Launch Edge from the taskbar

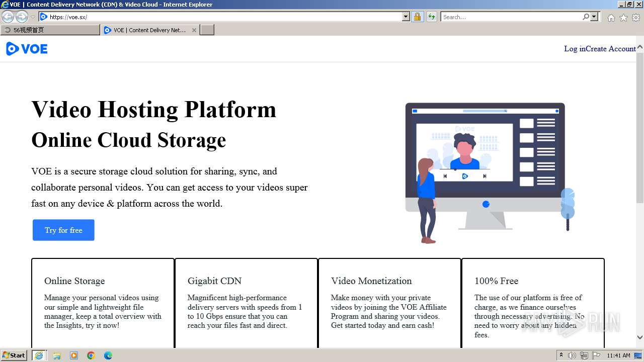108,355
